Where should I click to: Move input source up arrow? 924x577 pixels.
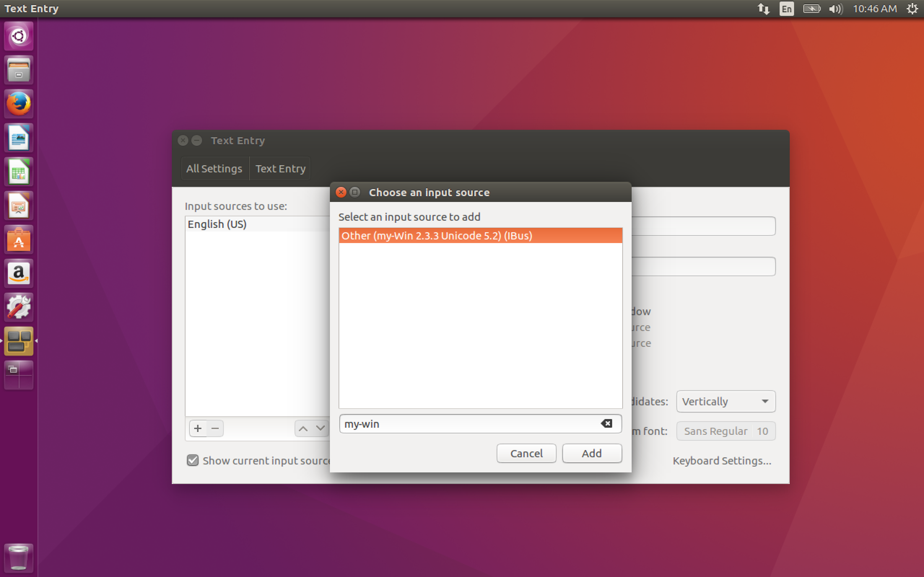pyautogui.click(x=303, y=428)
